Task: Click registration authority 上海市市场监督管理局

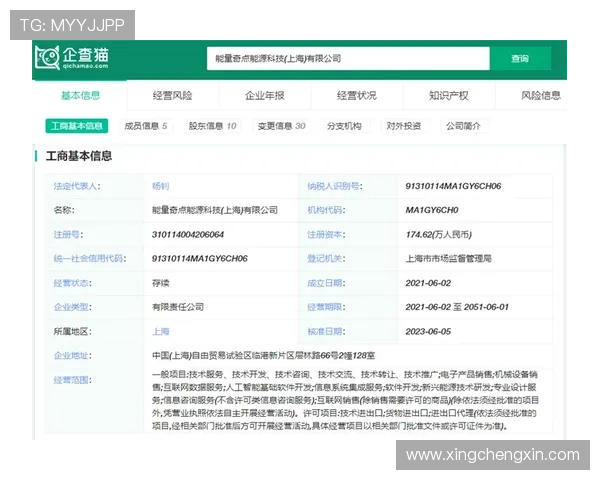Action: (x=448, y=259)
